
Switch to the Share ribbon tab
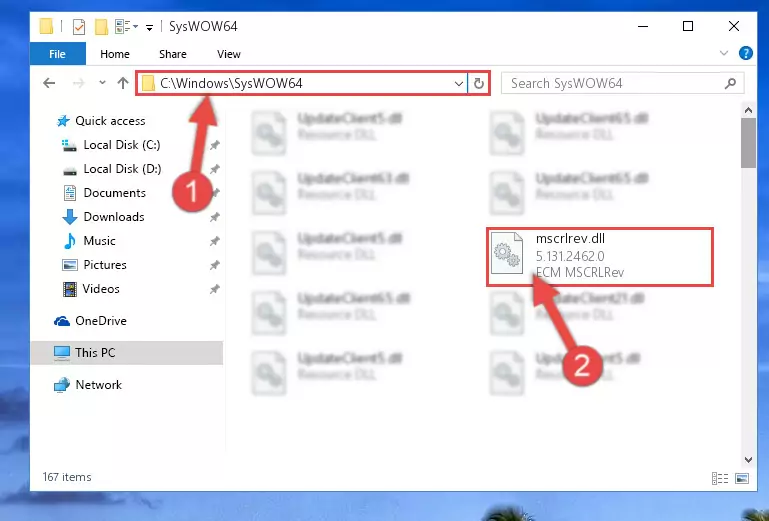click(x=173, y=54)
